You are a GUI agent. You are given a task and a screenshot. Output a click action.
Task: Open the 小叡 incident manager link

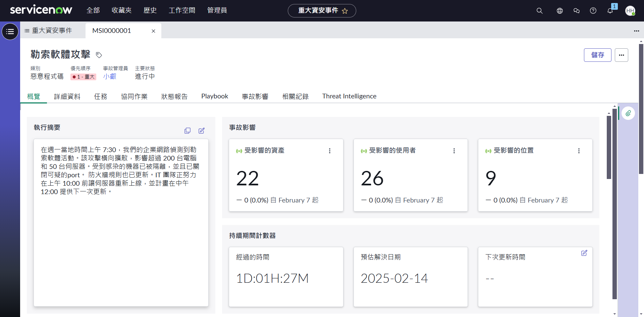pyautogui.click(x=110, y=77)
